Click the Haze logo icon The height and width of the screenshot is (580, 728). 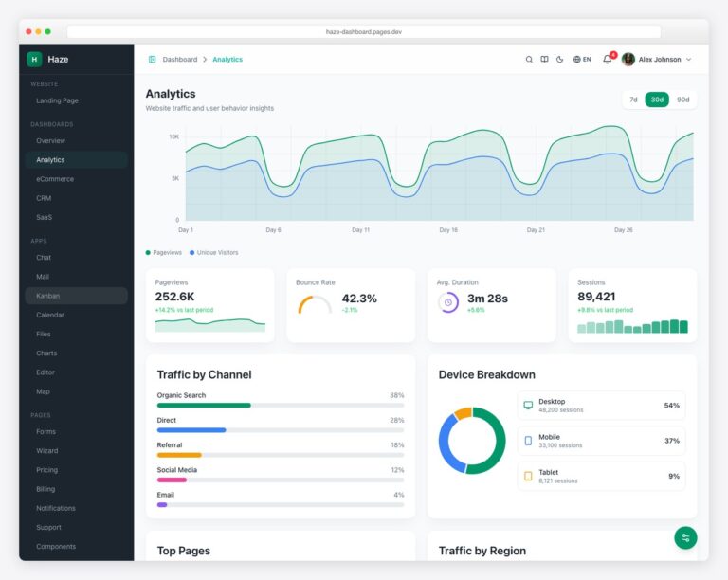click(34, 60)
